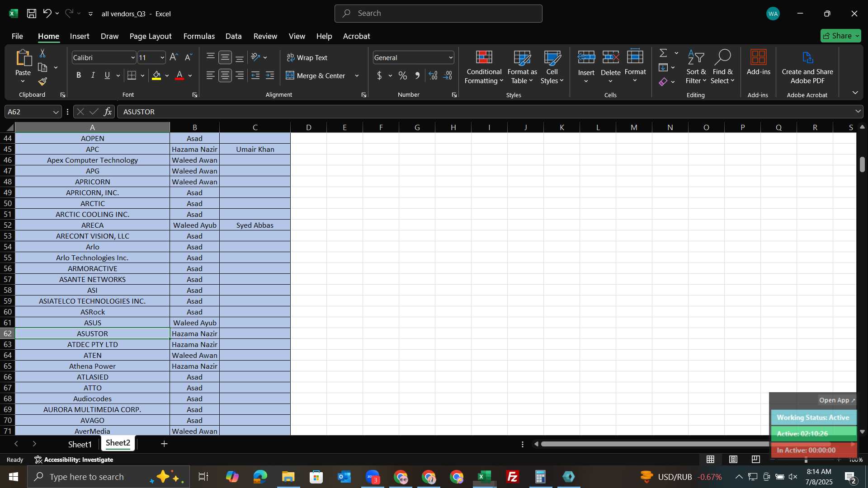The image size is (868, 488).
Task: Toggle Wrap Text
Action: [x=307, y=57]
